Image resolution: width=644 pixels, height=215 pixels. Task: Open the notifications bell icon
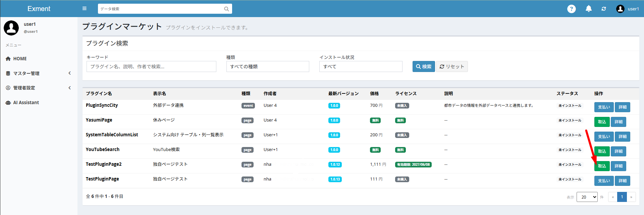tap(589, 9)
